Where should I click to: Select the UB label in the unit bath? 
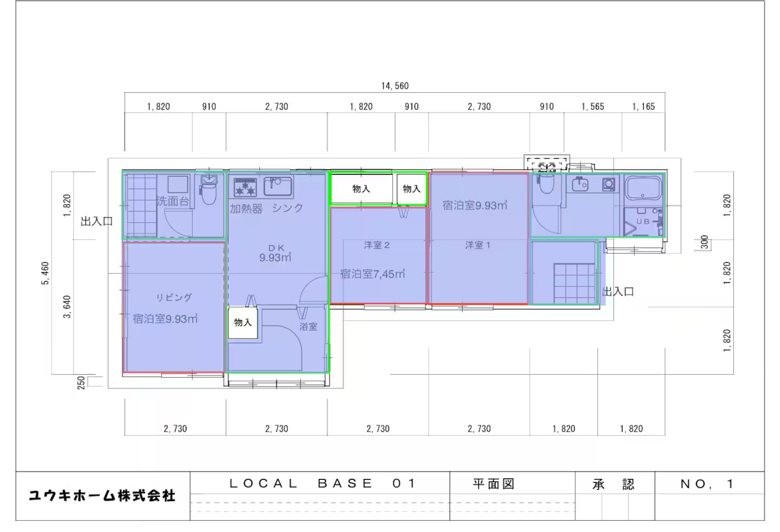click(643, 222)
